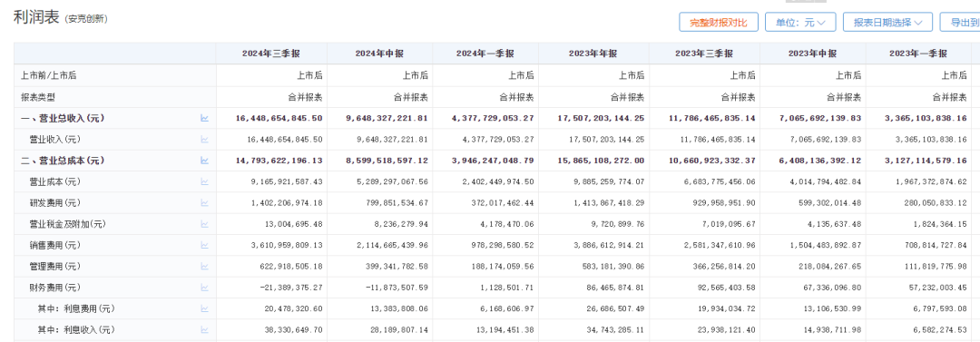
Task: Open trend chart icon for 营业收入 row
Action: pyautogui.click(x=204, y=139)
